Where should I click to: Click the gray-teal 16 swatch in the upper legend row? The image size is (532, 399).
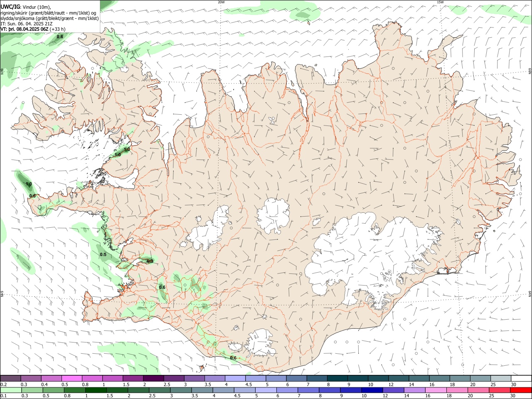pyautogui.click(x=439, y=379)
